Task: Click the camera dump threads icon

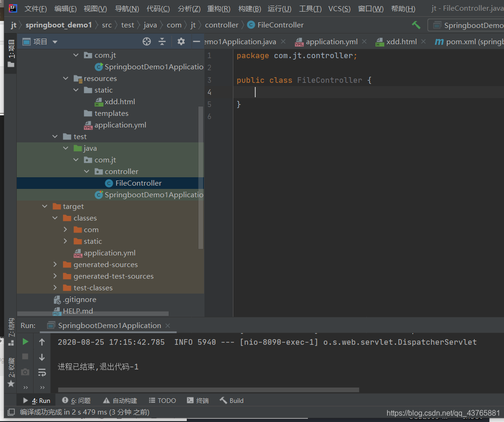Action: 25,372
